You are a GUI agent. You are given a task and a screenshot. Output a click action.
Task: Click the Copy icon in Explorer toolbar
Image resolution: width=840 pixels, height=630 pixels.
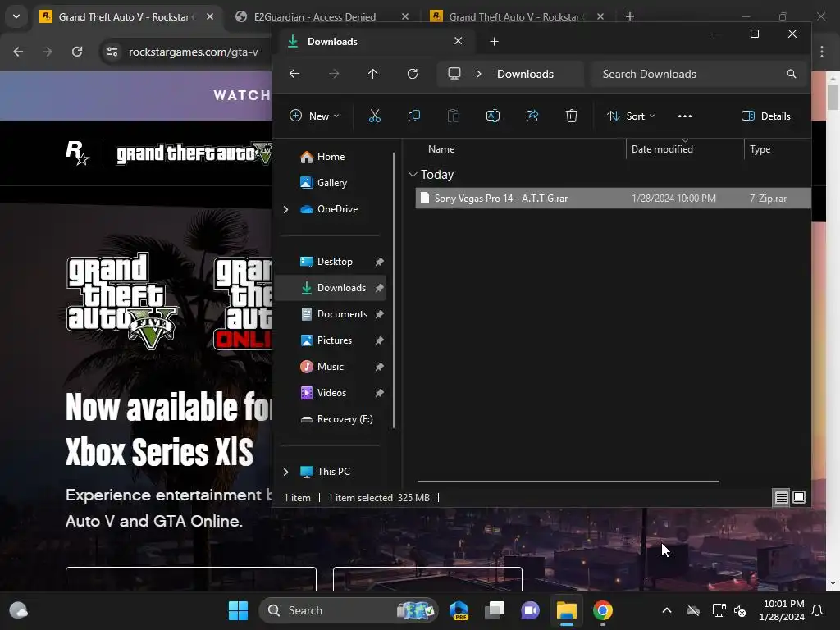tap(414, 116)
